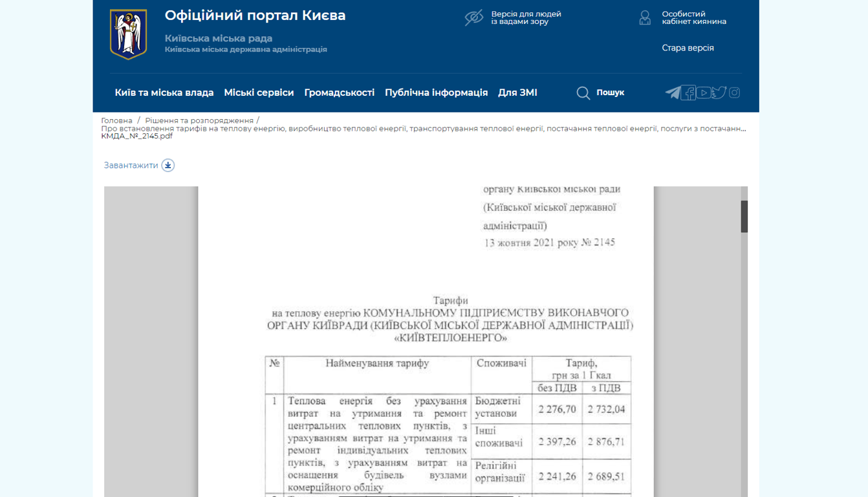Click the без ПДВ column header

pyautogui.click(x=557, y=388)
